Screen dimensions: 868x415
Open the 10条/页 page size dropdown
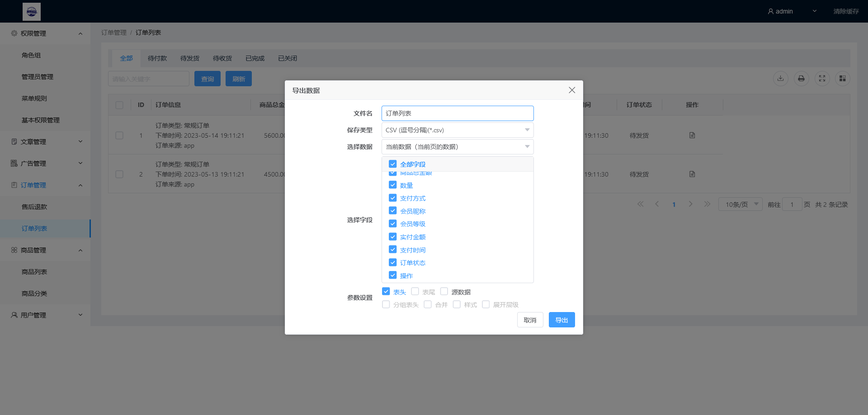[x=740, y=205]
